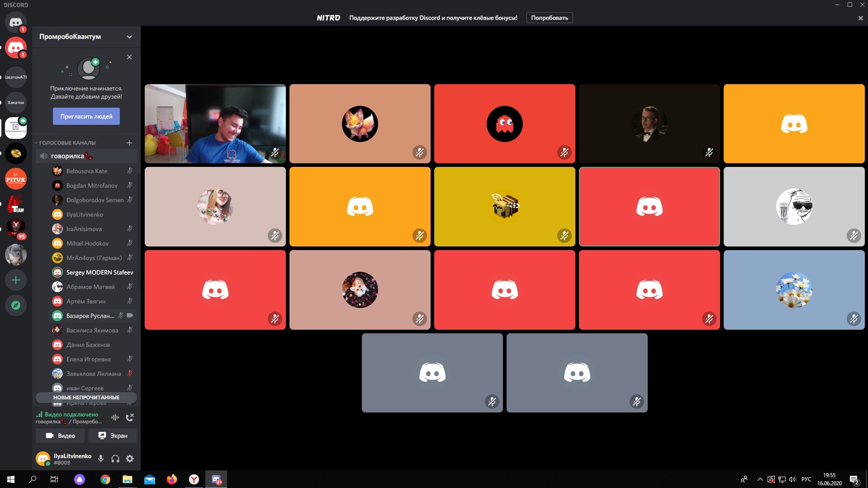The height and width of the screenshot is (488, 868).
Task: Share screen with Экран button
Action: 113,436
